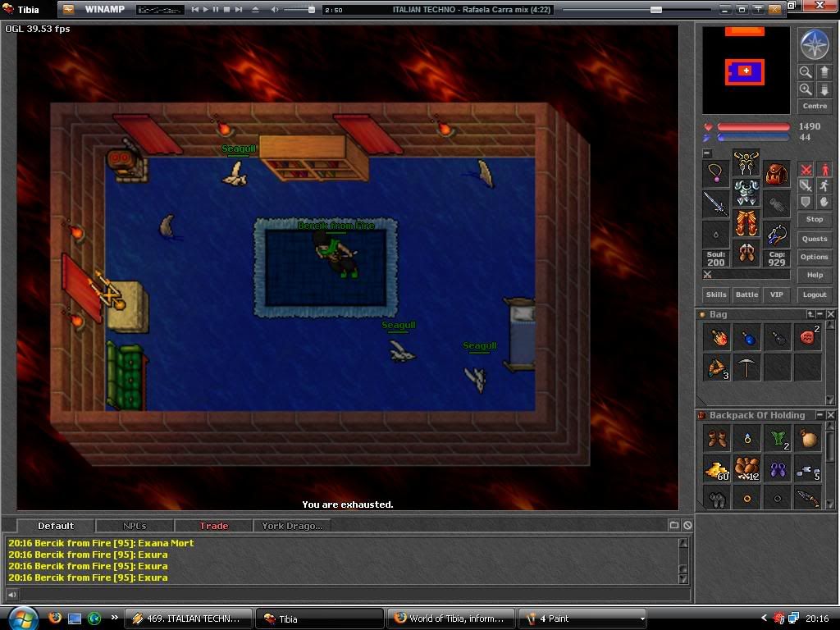Click the Winamp song seek bar
The image size is (840, 630).
[638, 10]
